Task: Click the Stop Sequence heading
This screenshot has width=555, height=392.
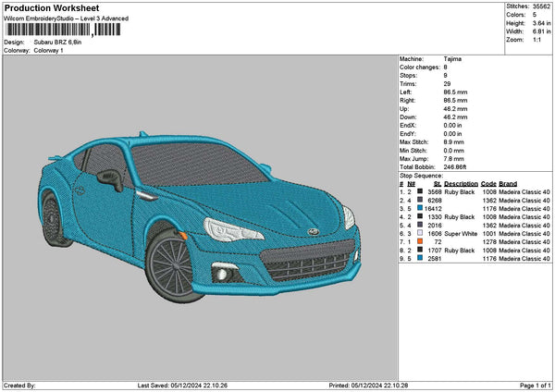Action: click(x=421, y=174)
